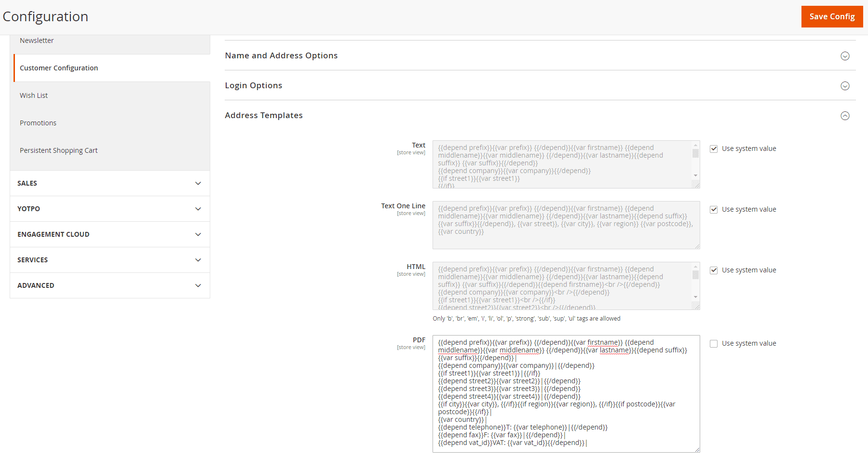Enable Use system value for PDF template

pos(713,343)
